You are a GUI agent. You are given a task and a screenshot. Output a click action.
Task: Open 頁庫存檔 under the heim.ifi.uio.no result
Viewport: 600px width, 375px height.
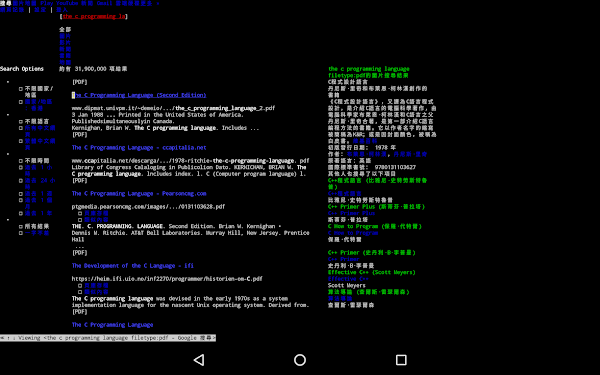(x=96, y=285)
